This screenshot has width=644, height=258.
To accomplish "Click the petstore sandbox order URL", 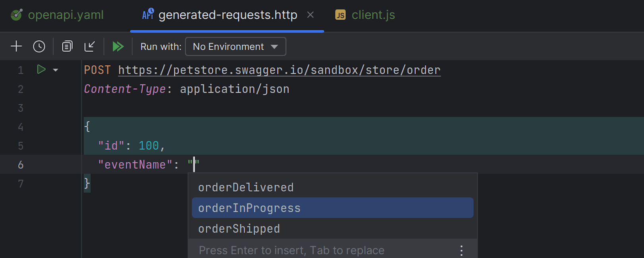I will coord(278,70).
